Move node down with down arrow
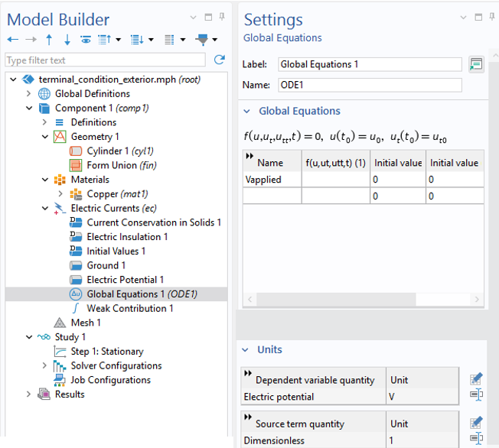This screenshot has width=499, height=448. [x=67, y=40]
